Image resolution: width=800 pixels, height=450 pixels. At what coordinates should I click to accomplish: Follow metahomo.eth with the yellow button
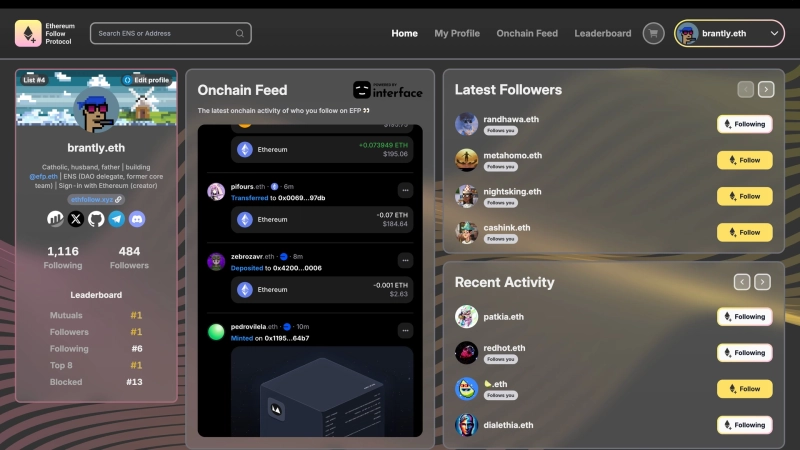point(744,160)
